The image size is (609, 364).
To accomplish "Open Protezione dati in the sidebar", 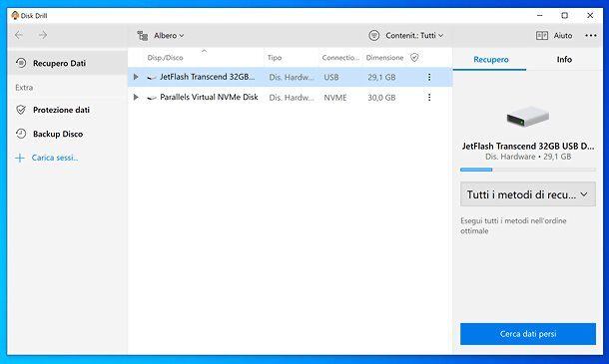I will (x=68, y=110).
